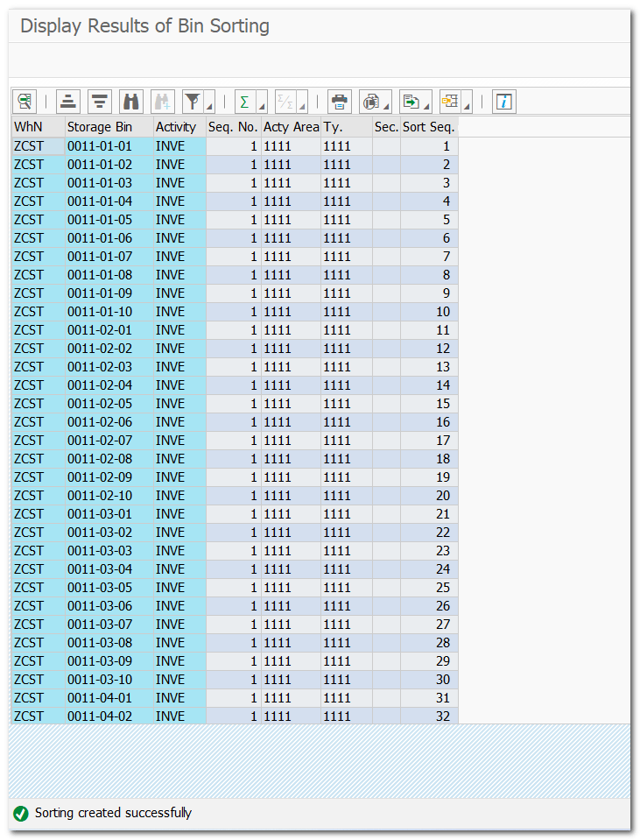Click the Sort Seq. column header
This screenshot has height=840, width=640.
428,127
